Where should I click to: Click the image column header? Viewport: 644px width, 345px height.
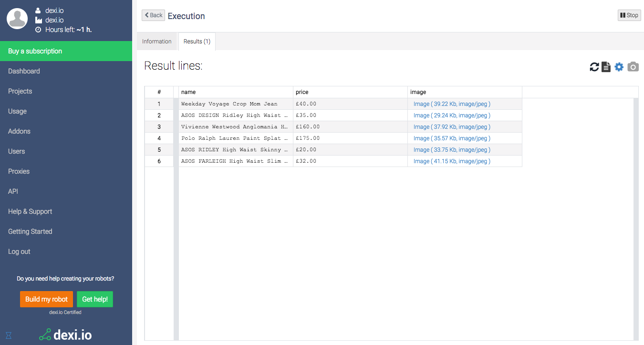point(465,92)
